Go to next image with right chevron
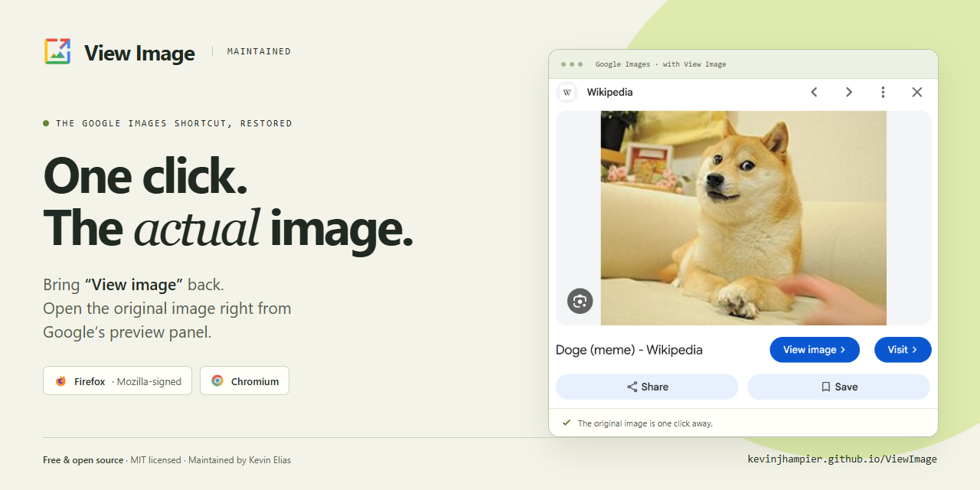The width and height of the screenshot is (980, 490). pos(848,92)
